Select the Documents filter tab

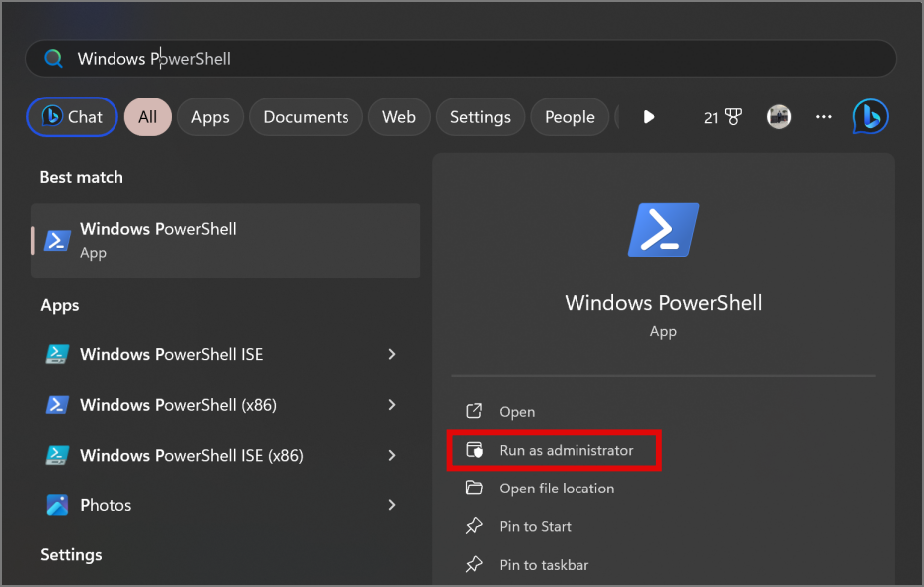click(x=306, y=117)
